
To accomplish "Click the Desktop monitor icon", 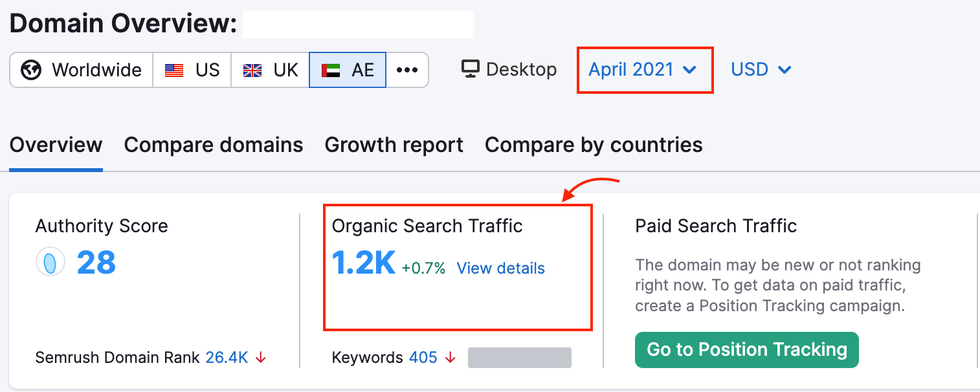I will pos(471,69).
